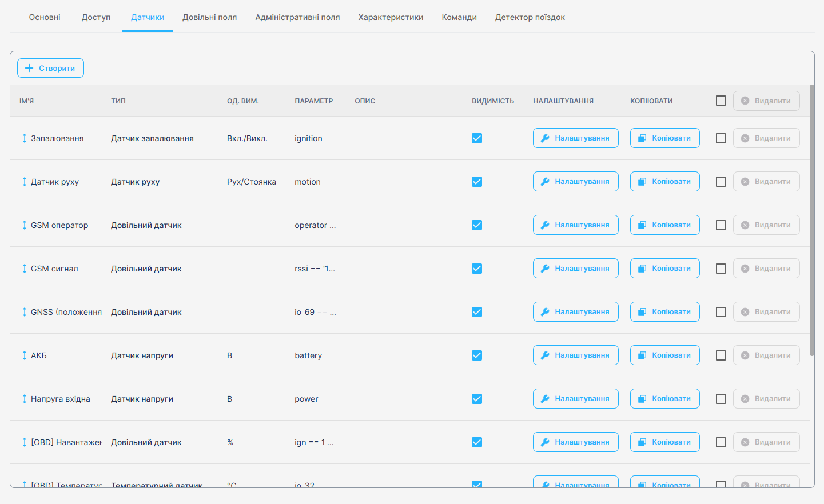Click the sensor list vertical scrollbar
Viewport: 824px width, 504px height.
click(x=812, y=221)
